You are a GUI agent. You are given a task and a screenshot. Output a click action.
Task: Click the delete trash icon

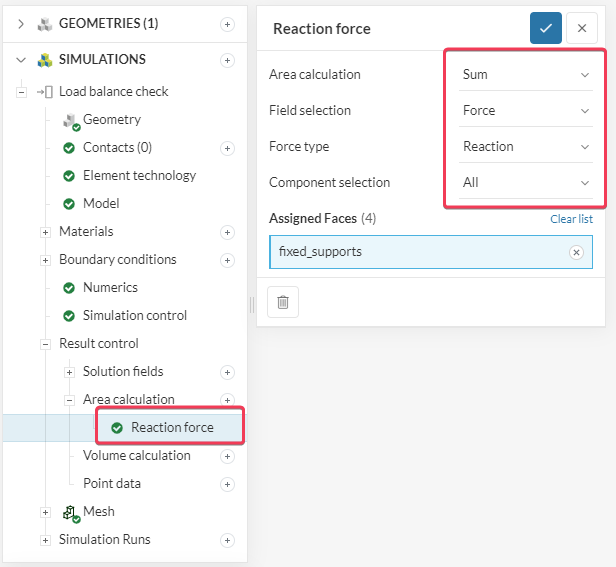pos(283,301)
